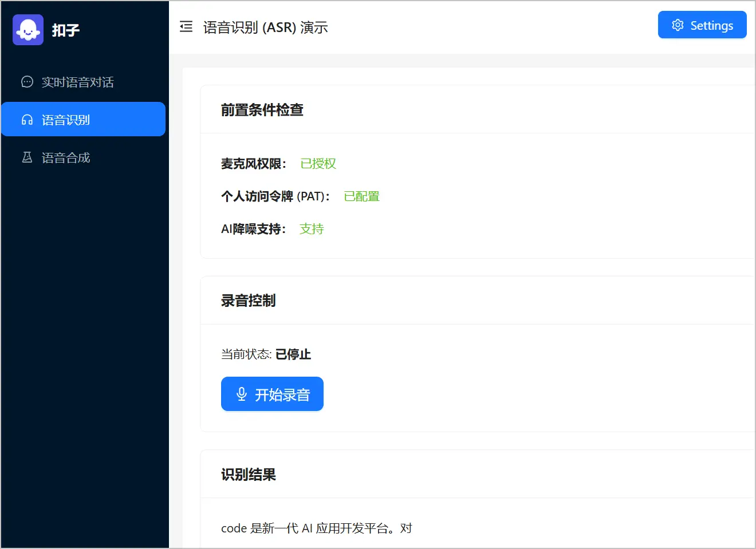The width and height of the screenshot is (756, 549).
Task: Open the 实时语音对话 menu item
Action: [x=84, y=82]
